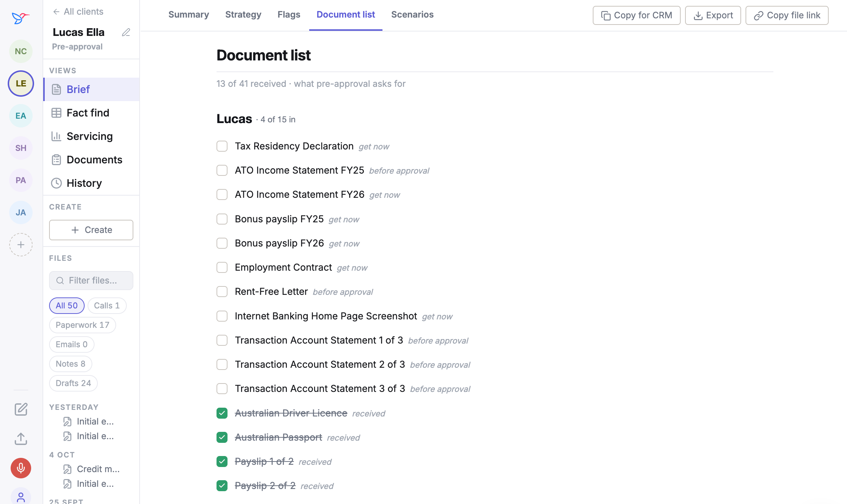Viewport: 847px width, 504px height.
Task: Switch to the Strategy tab
Action: (243, 15)
